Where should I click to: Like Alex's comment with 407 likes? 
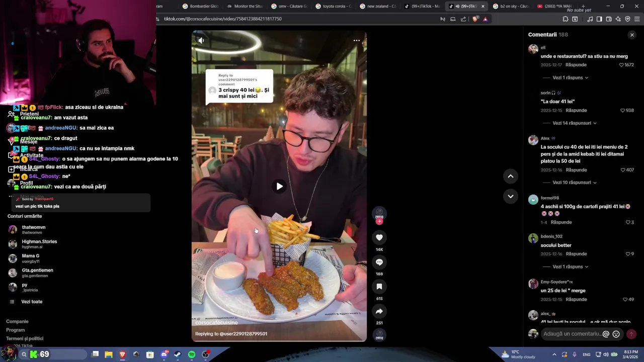point(623,170)
